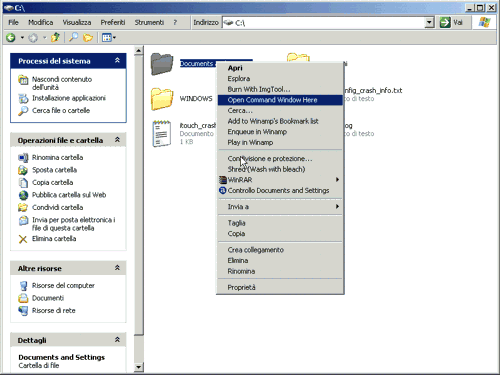Choose Apri in the context menu
500x375 pixels.
(280, 68)
